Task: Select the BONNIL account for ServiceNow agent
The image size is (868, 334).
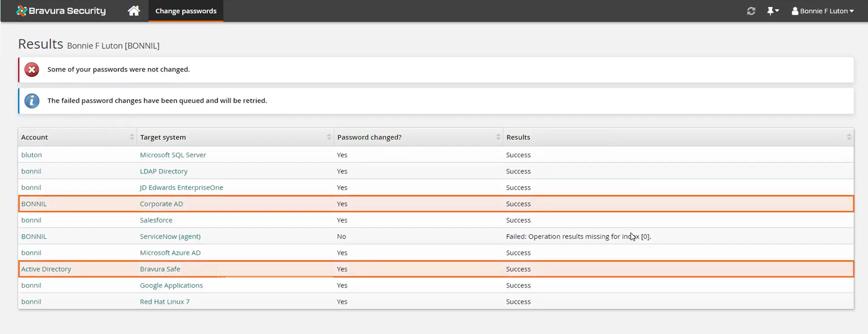Action: click(x=34, y=236)
